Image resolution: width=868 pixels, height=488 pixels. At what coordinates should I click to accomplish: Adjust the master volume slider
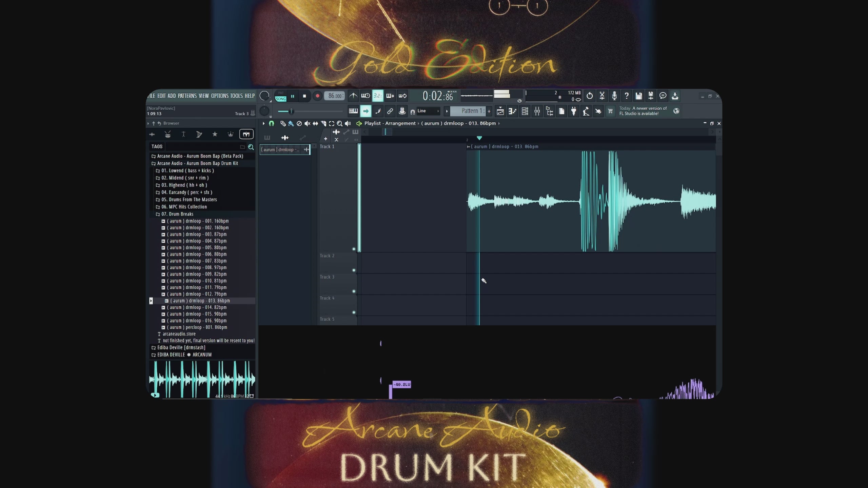coord(292,111)
